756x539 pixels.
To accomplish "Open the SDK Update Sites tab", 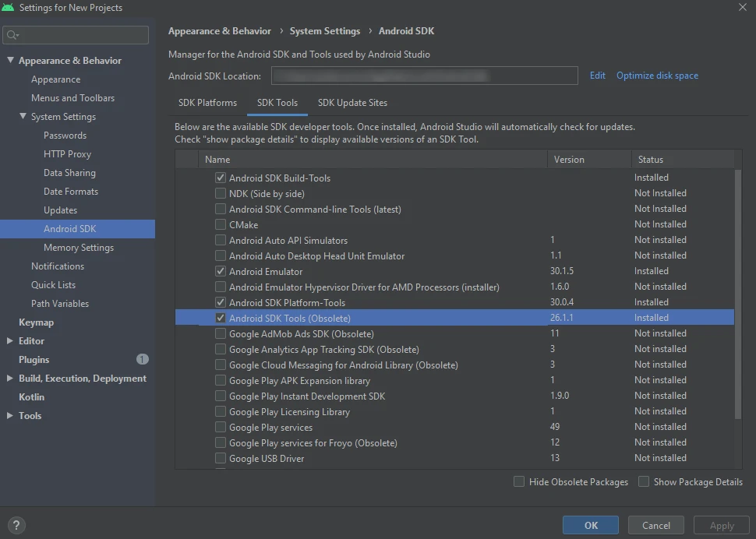I will click(352, 103).
